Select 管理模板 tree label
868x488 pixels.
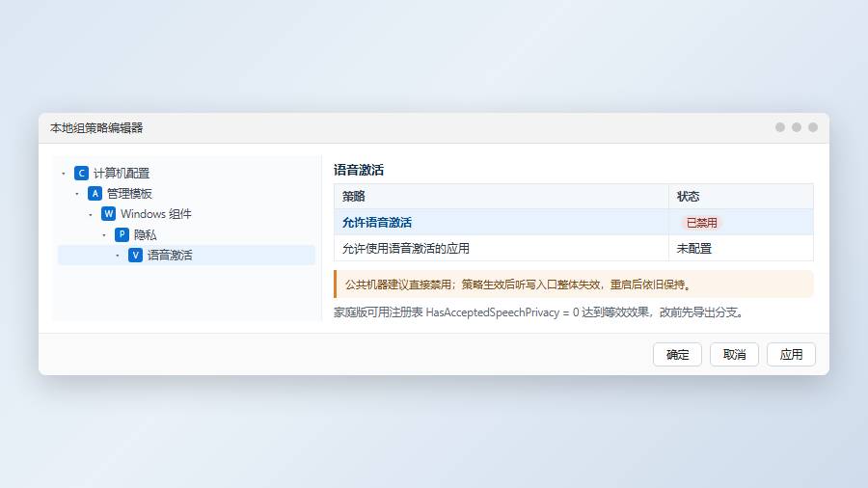click(x=129, y=194)
